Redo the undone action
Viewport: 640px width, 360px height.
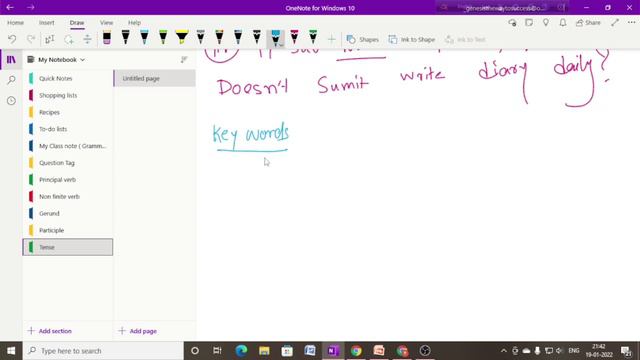click(x=31, y=39)
